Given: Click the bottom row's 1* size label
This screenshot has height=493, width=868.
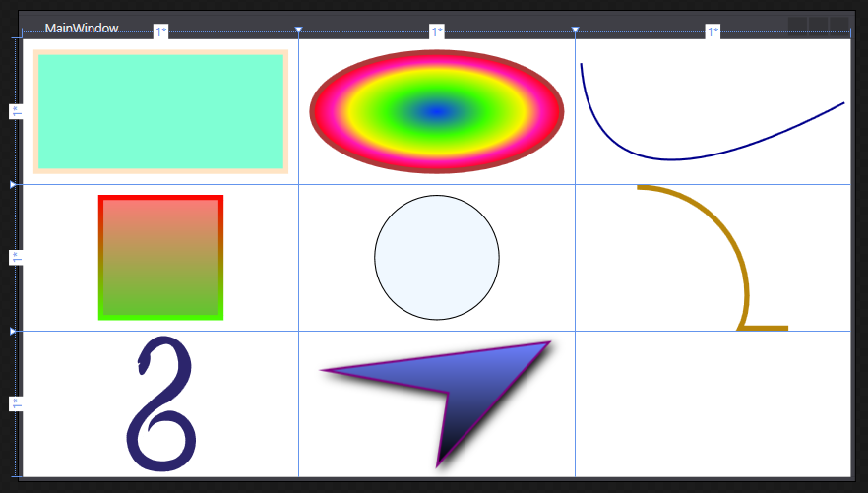Looking at the screenshot, I should tap(15, 403).
